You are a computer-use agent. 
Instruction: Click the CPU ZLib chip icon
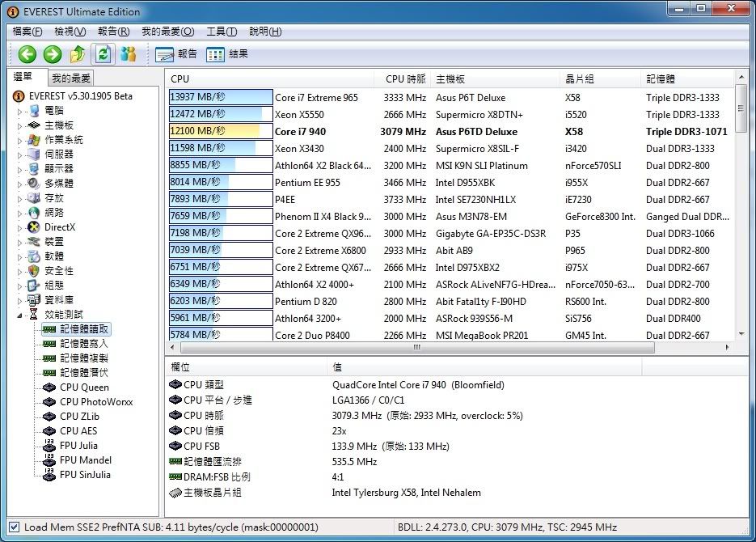pos(49,416)
